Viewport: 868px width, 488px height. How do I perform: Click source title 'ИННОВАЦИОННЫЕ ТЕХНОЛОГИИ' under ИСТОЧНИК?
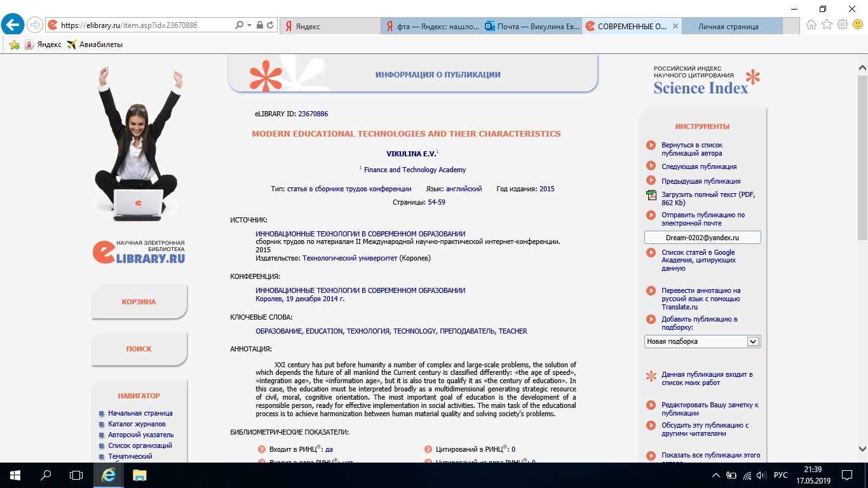click(x=360, y=234)
